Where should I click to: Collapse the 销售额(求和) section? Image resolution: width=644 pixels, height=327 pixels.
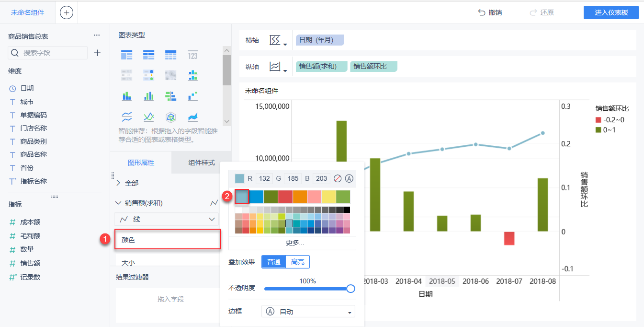(119, 203)
